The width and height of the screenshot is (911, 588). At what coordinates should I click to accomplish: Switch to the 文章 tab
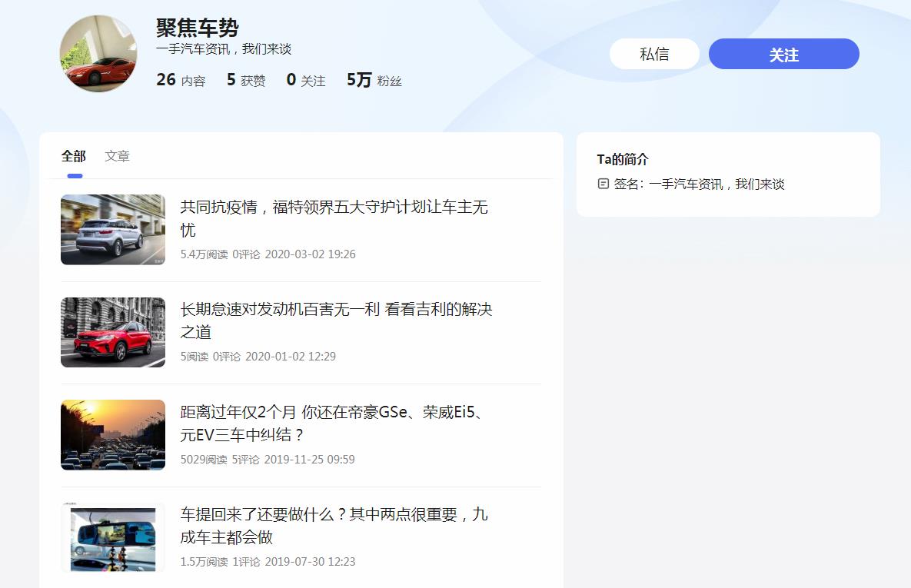click(118, 156)
